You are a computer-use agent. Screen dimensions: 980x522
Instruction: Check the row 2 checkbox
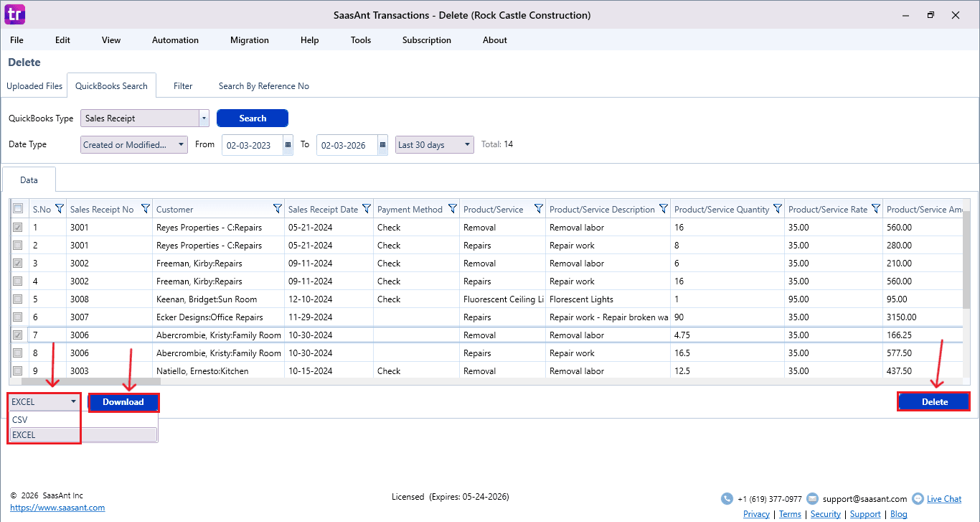19,246
